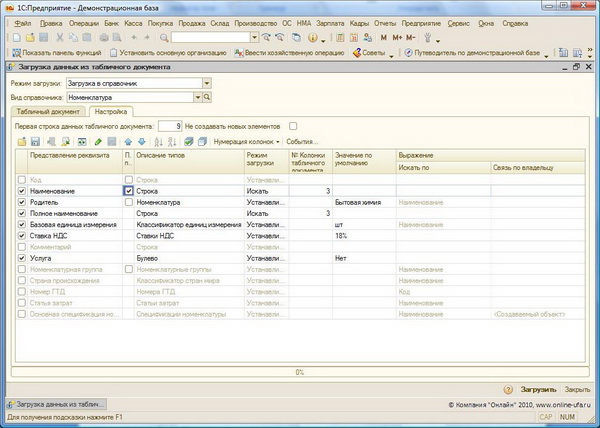Click the Open file folder icon in main toolbar

point(30,37)
